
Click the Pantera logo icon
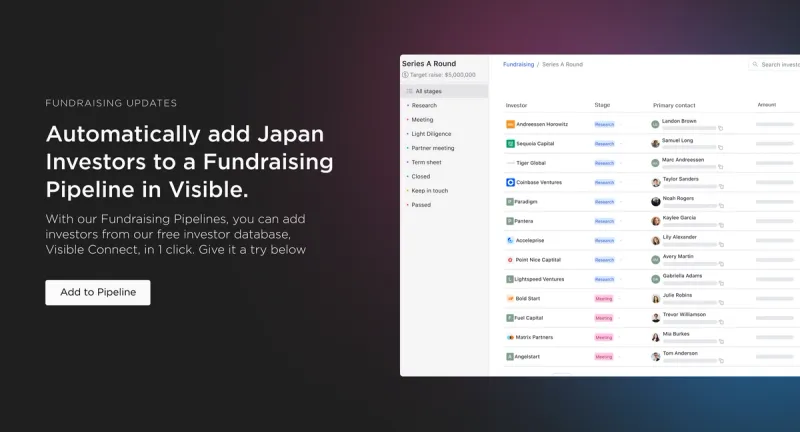(510, 221)
